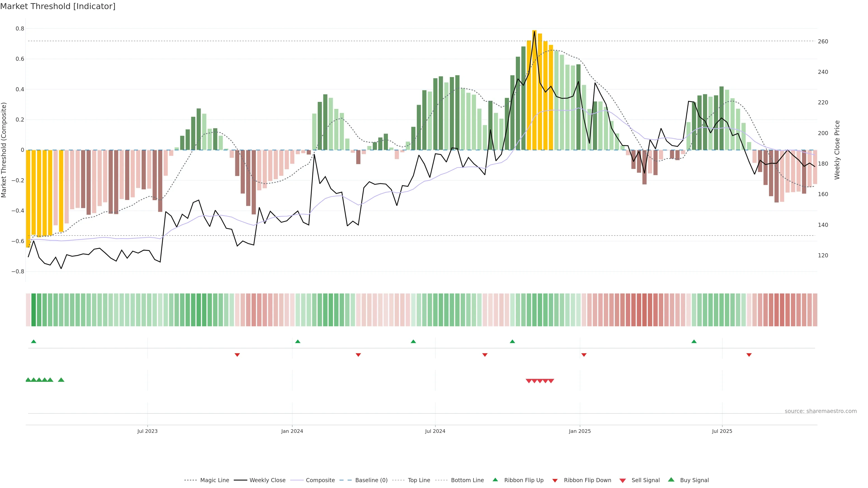Toggle the Composite legend entry

320,480
